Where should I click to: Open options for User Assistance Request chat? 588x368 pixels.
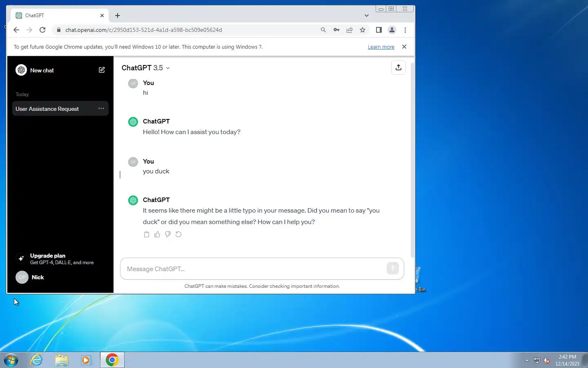click(x=101, y=108)
